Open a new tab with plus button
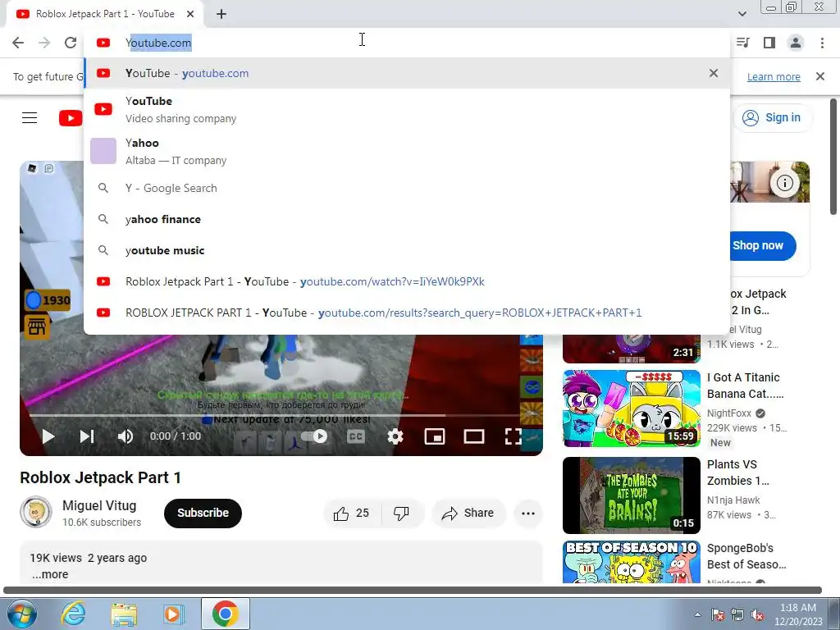Screen dimensions: 840x630 pyautogui.click(x=221, y=14)
